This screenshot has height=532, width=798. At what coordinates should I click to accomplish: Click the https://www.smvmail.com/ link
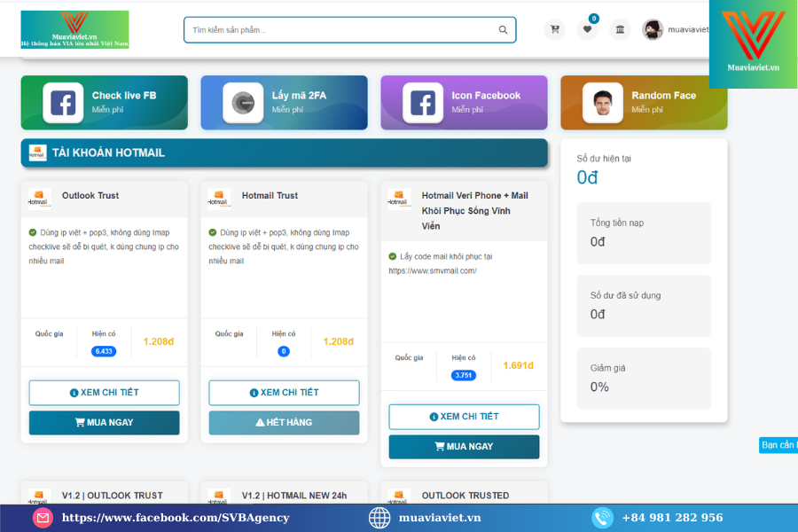coord(433,270)
